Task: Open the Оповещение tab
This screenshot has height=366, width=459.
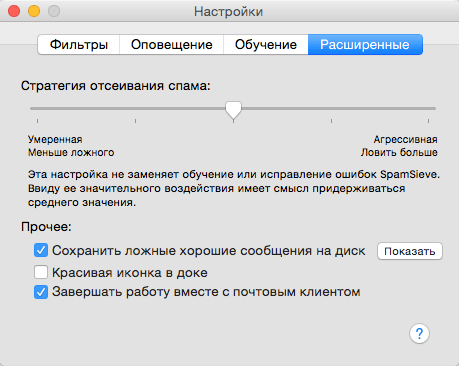Action: pos(171,44)
